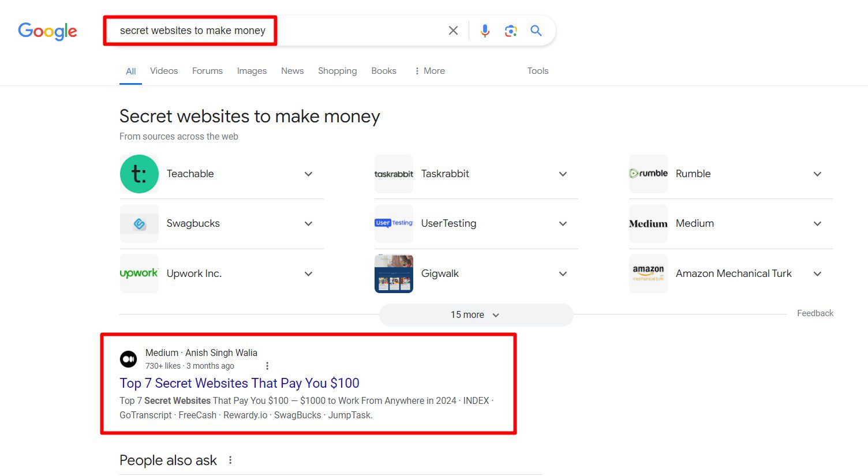Expand the Upwork Inc. entry chevron
This screenshot has width=868, height=476.
tap(308, 273)
